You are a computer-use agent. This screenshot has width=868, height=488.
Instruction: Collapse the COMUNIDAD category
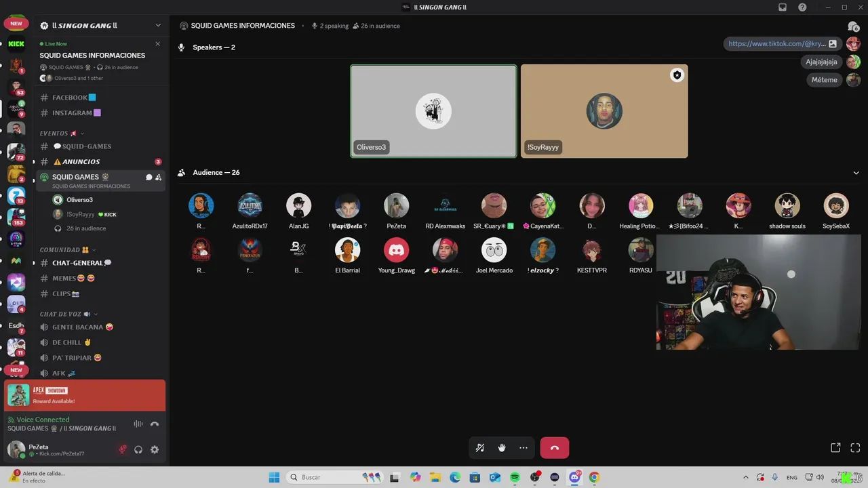pos(67,250)
